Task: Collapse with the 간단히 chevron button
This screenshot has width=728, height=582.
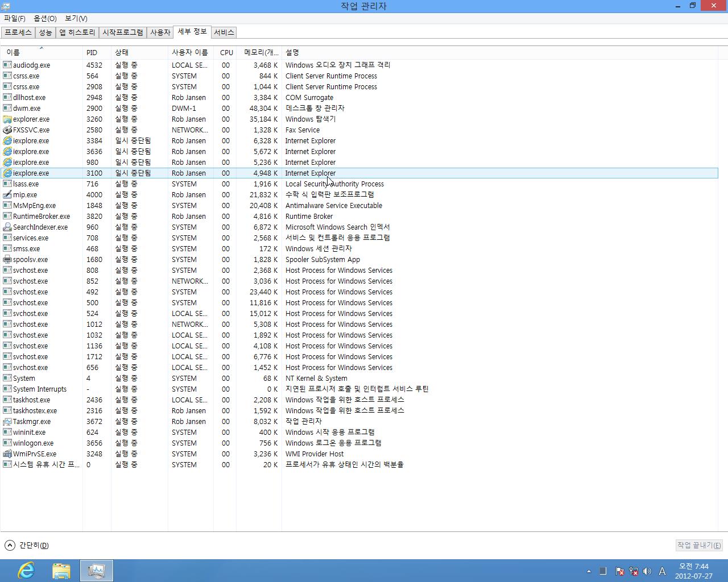Action: (10, 545)
